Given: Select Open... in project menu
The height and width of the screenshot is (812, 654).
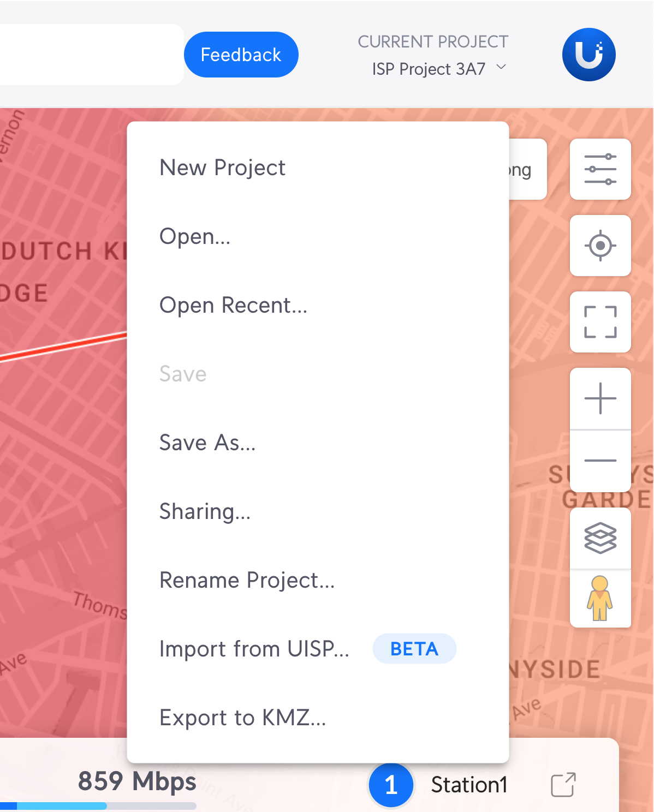Looking at the screenshot, I should (195, 236).
